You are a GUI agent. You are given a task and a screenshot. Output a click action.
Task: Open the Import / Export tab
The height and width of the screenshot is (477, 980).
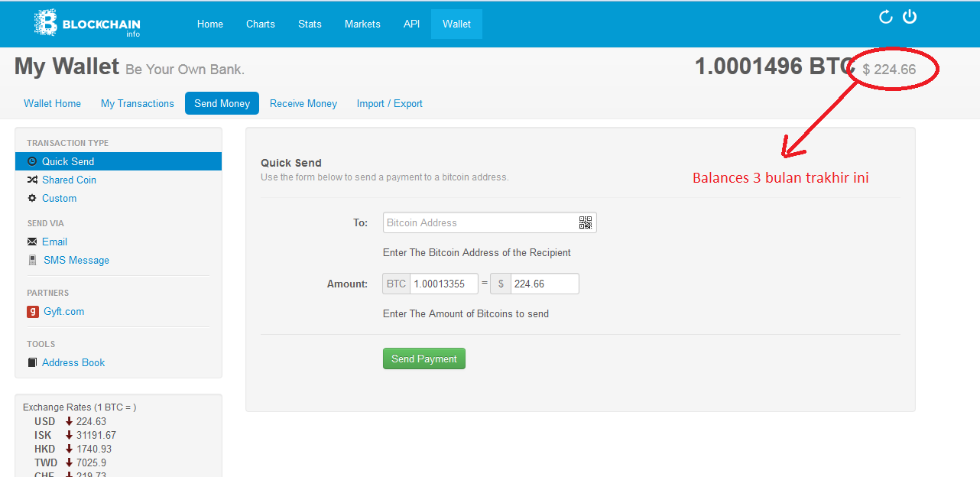pyautogui.click(x=390, y=103)
